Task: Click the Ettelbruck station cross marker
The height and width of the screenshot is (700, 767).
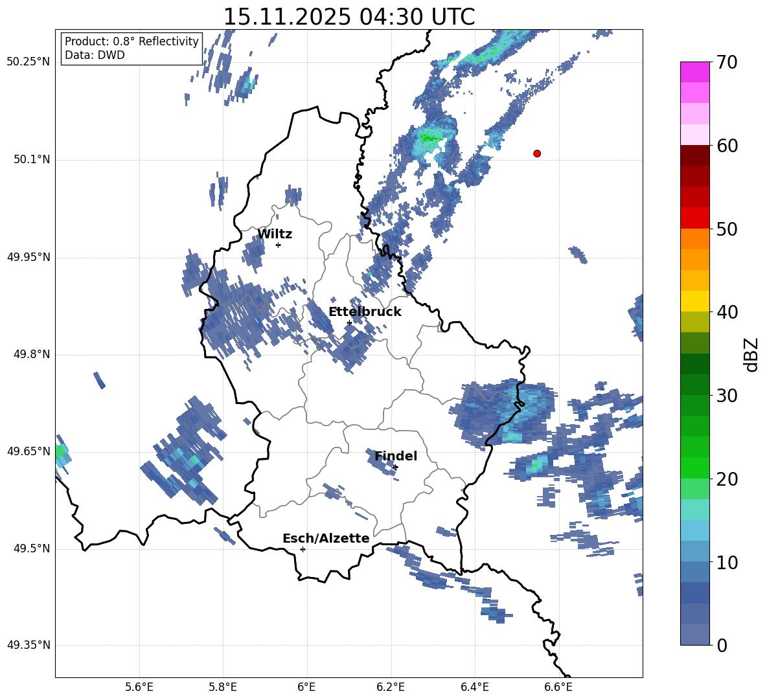Action: point(349,322)
